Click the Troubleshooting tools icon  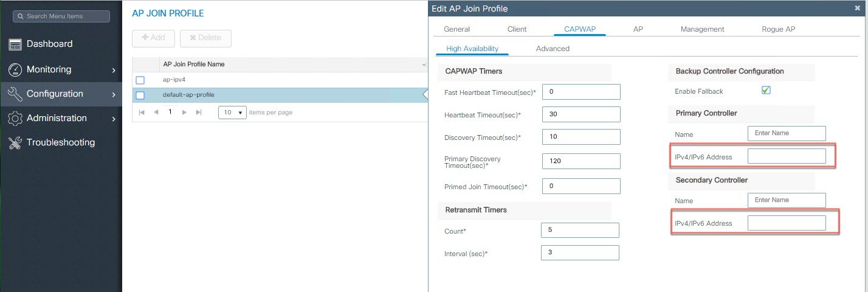click(x=15, y=142)
